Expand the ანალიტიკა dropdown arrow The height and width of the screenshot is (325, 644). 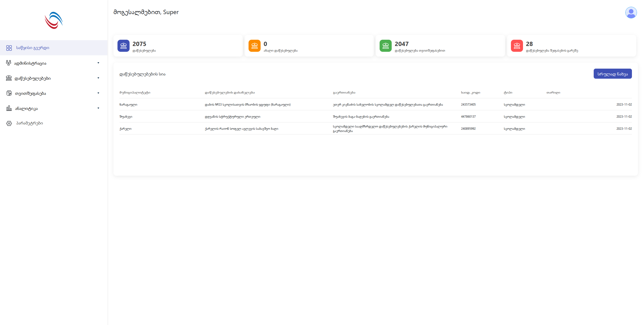click(98, 108)
